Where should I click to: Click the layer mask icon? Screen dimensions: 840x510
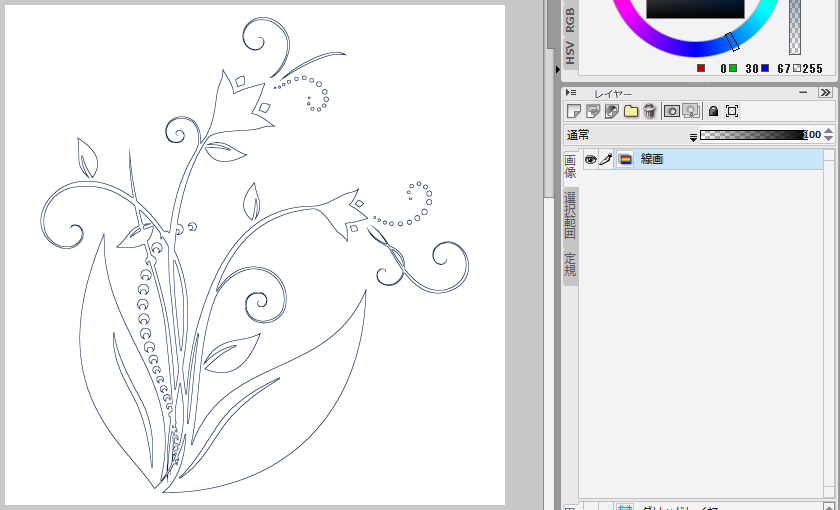pyautogui.click(x=672, y=111)
